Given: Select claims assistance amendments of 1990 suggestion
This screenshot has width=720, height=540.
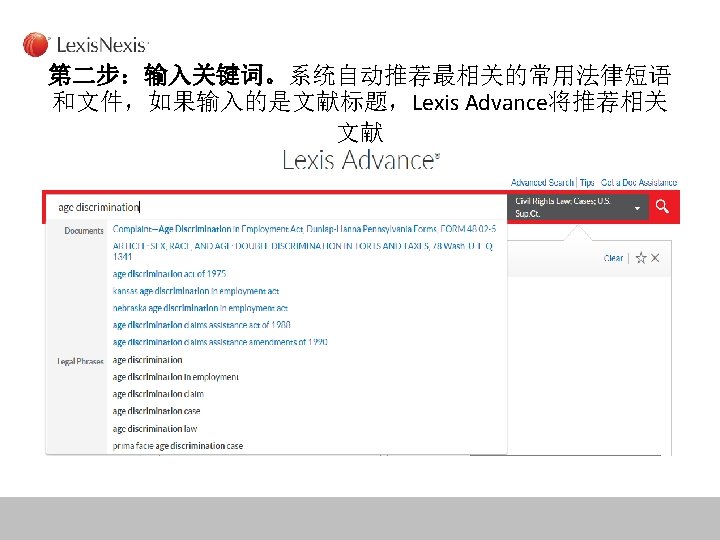Looking at the screenshot, I should click(x=220, y=342).
